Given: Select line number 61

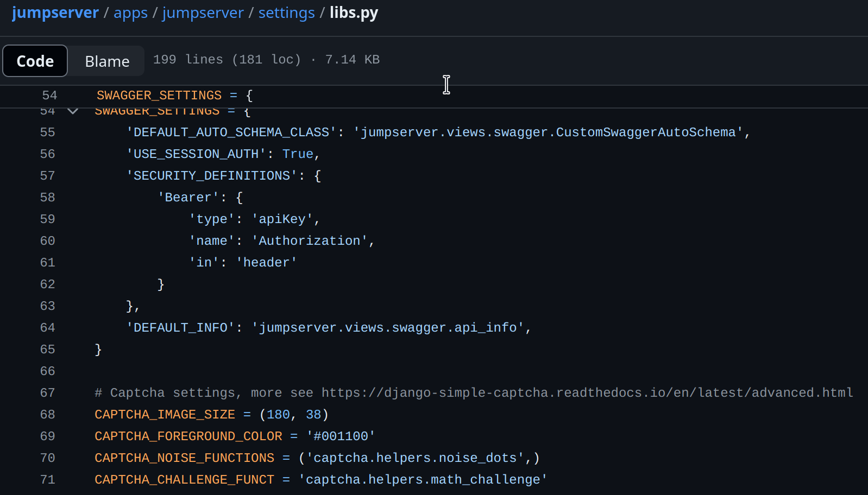Looking at the screenshot, I should (x=48, y=263).
